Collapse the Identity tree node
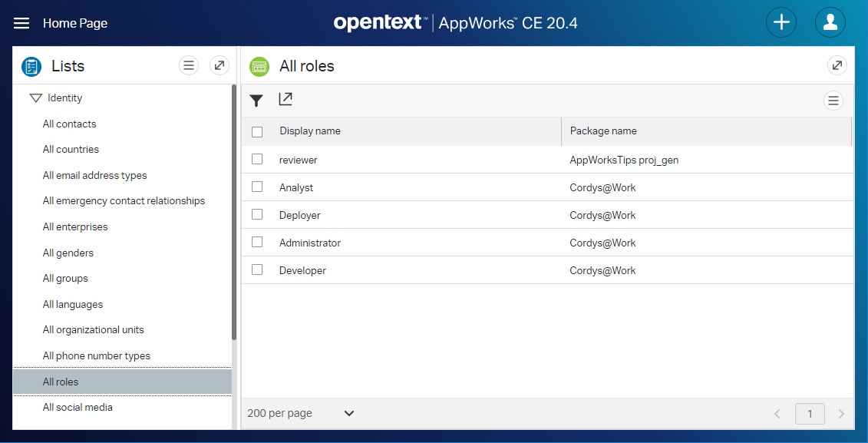The image size is (868, 443). 35,98
